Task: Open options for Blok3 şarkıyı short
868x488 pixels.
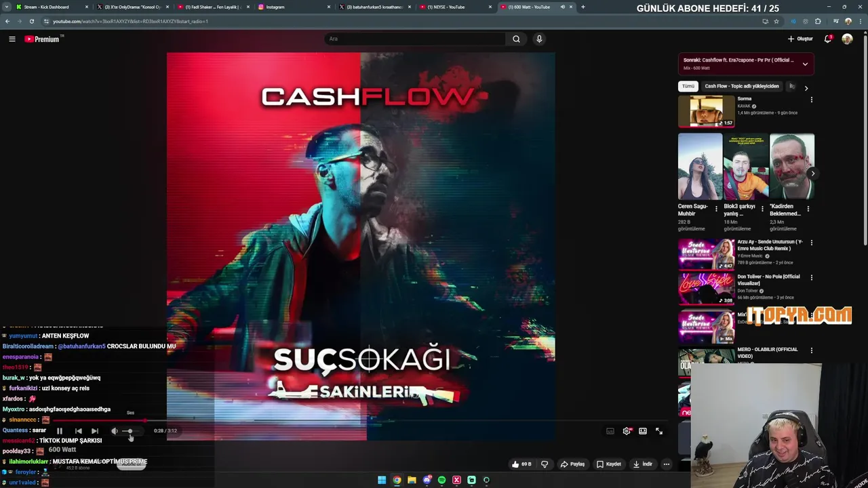Action: click(762, 209)
